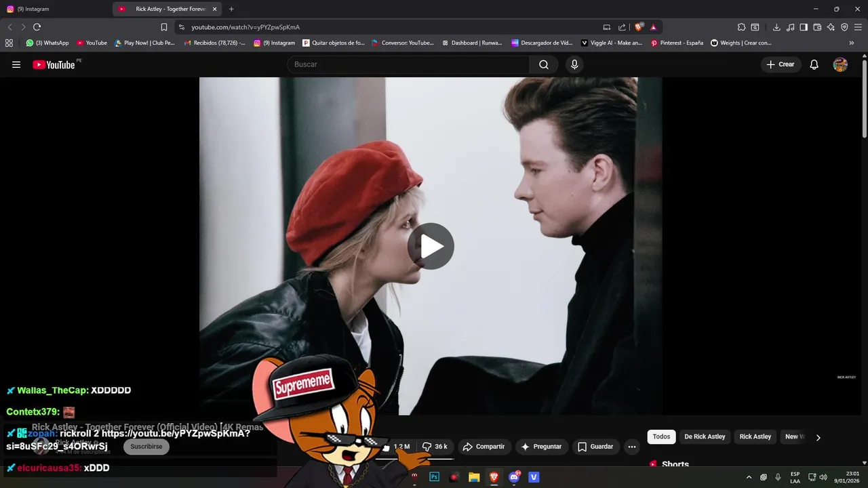Show hidden bookmarks with double chevron

[852, 43]
